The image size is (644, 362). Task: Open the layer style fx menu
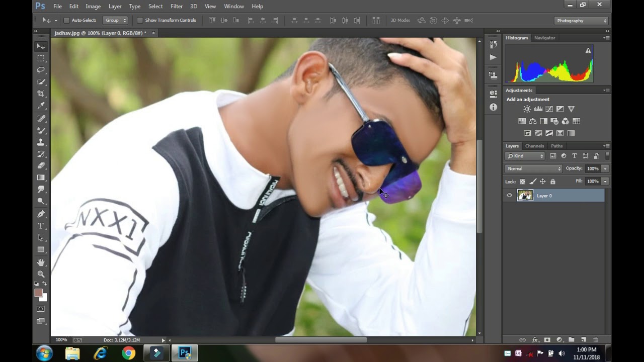535,340
